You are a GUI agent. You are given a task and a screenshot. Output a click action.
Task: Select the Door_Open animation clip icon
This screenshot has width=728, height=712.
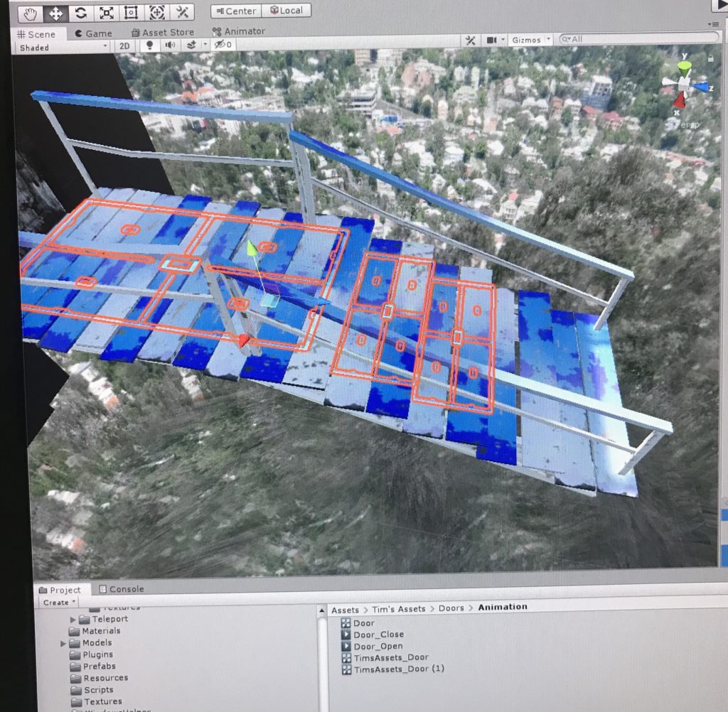click(346, 646)
